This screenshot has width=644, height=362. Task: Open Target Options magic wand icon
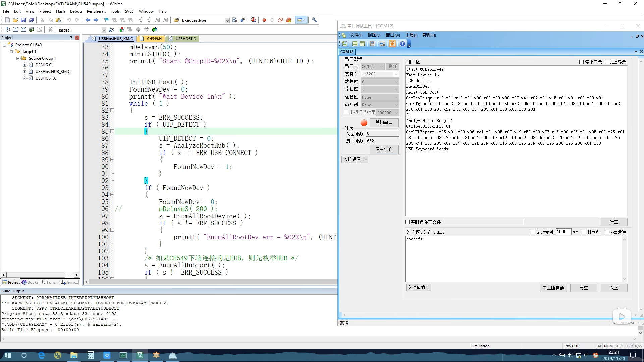pyautogui.click(x=112, y=30)
